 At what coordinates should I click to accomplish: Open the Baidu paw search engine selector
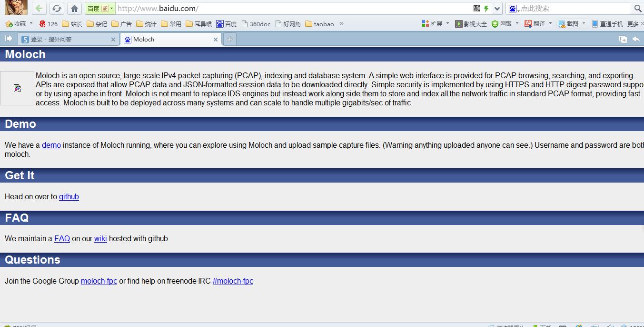coord(513,9)
